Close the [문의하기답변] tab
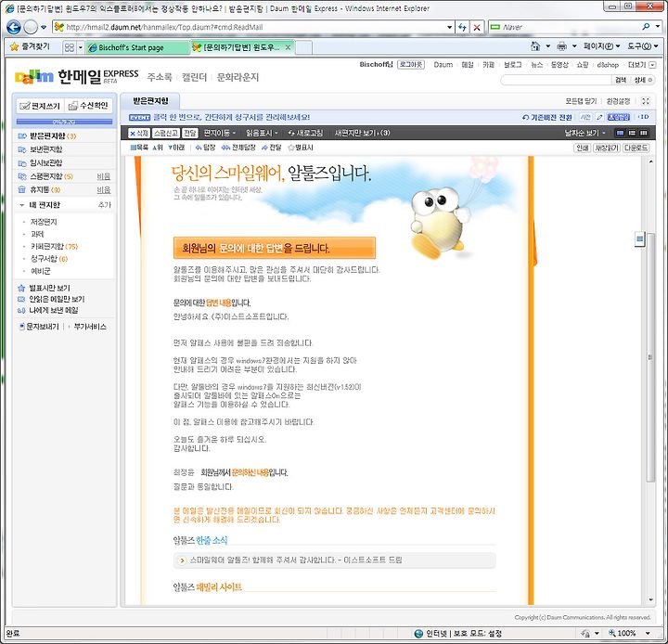Image resolution: width=668 pixels, height=644 pixels. pos(288,47)
